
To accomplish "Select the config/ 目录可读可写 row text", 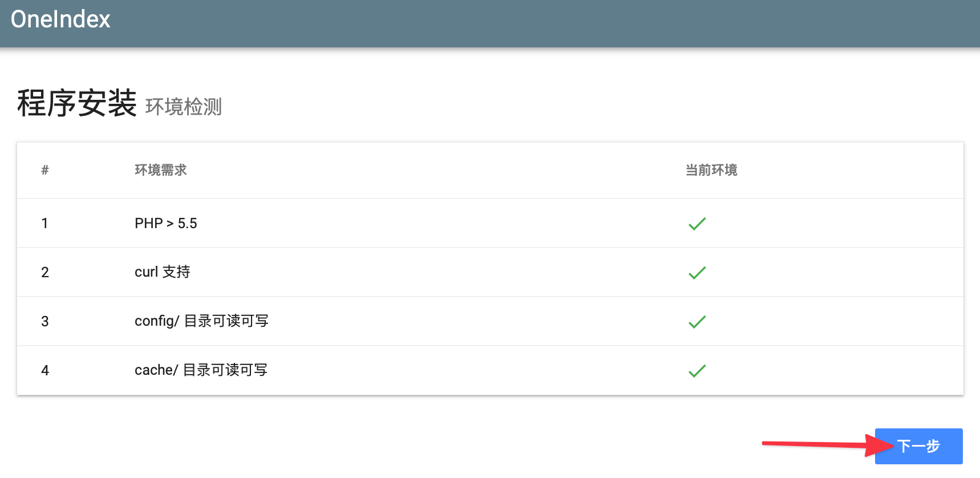I will (201, 321).
